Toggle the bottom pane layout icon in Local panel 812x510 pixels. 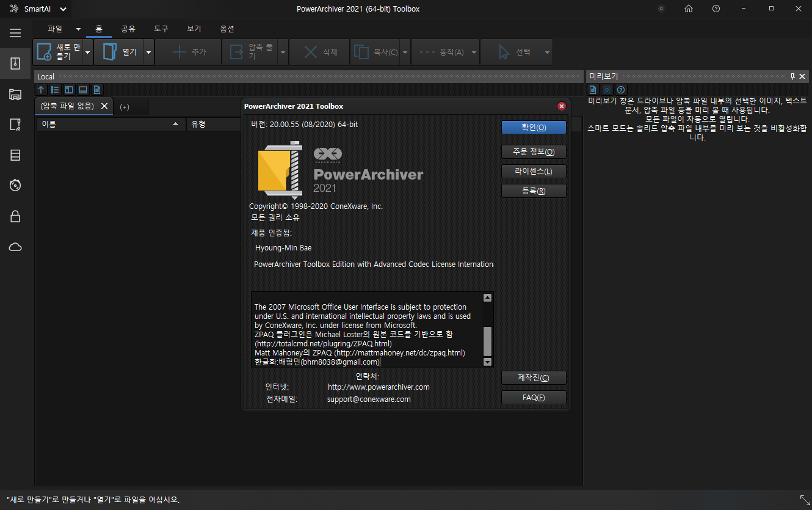83,90
